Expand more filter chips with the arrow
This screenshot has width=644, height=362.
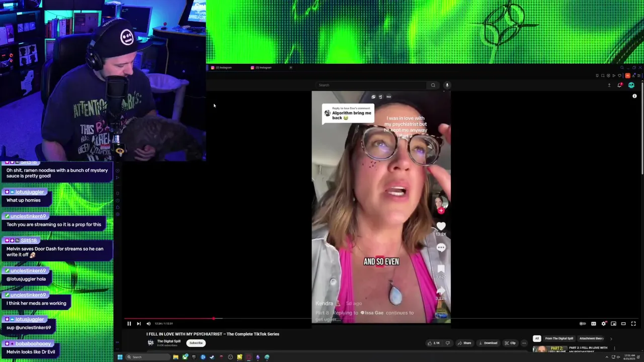coord(611,339)
